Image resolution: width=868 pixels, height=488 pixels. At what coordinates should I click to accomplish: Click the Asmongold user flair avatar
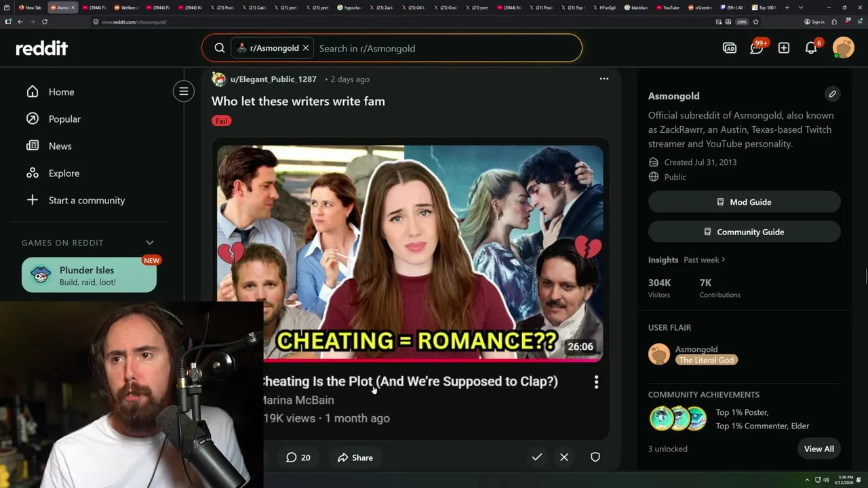659,354
